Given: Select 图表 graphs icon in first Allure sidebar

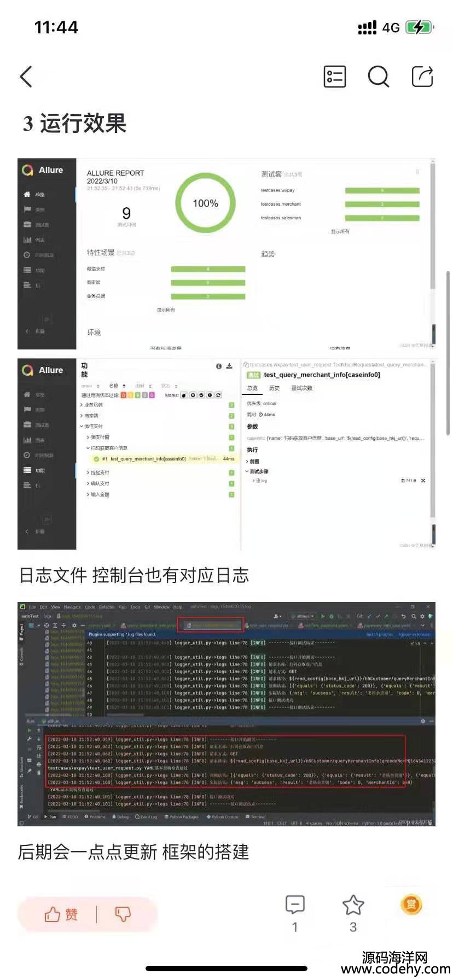Looking at the screenshot, I should pos(27,240).
